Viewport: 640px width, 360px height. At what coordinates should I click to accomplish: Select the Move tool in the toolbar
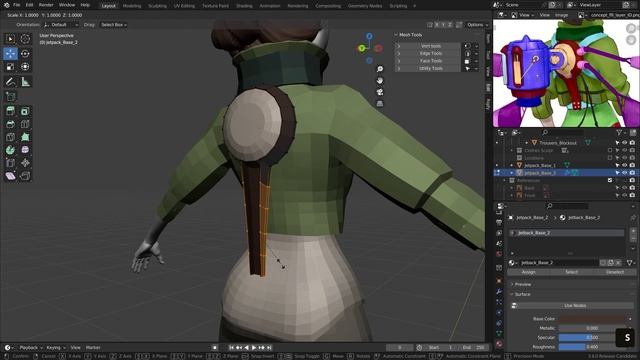pyautogui.click(x=10, y=53)
